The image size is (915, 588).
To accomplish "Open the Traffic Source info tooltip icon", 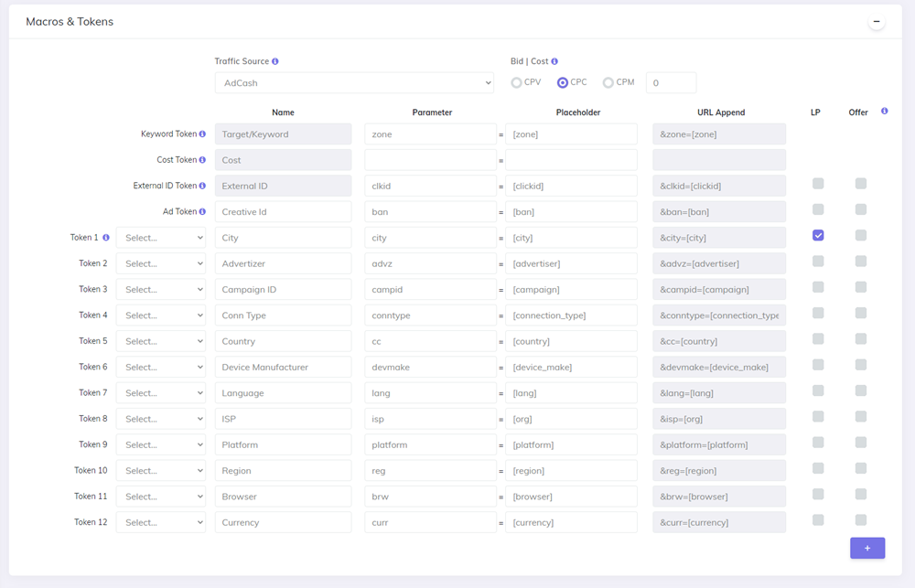I will [x=274, y=62].
